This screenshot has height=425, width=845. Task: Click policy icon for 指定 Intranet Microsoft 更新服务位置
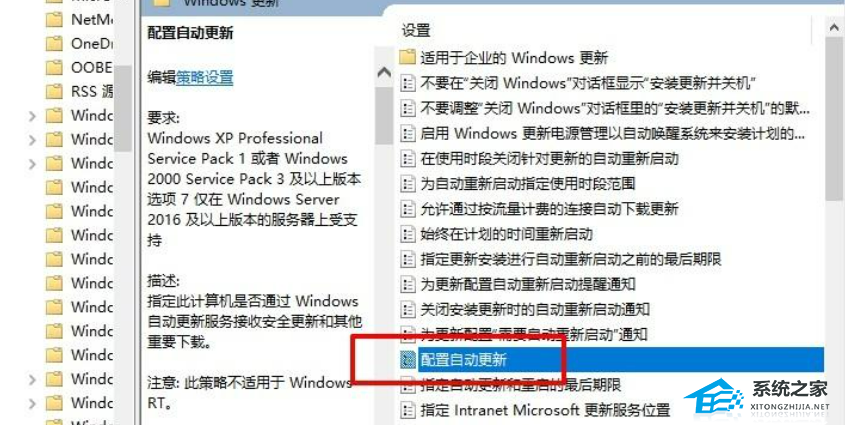pyautogui.click(x=408, y=410)
